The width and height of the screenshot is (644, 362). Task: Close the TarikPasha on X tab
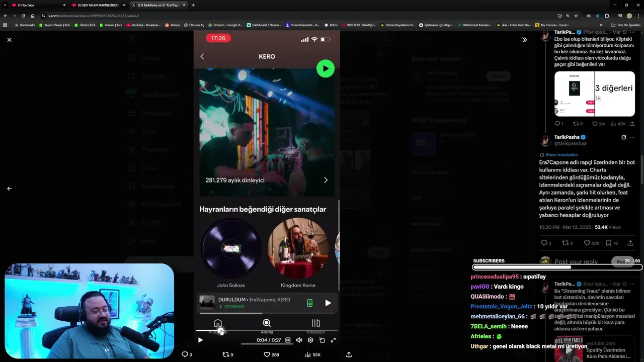click(x=184, y=5)
